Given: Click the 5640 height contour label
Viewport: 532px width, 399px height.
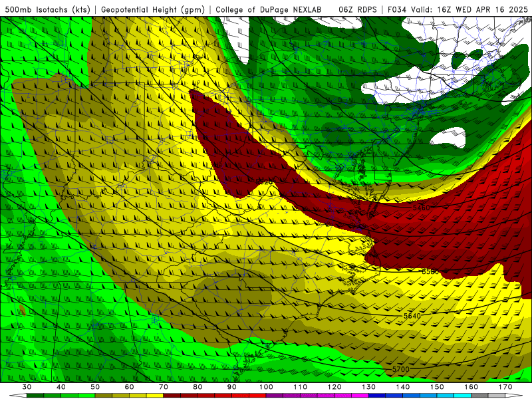Looking at the screenshot, I should (412, 316).
